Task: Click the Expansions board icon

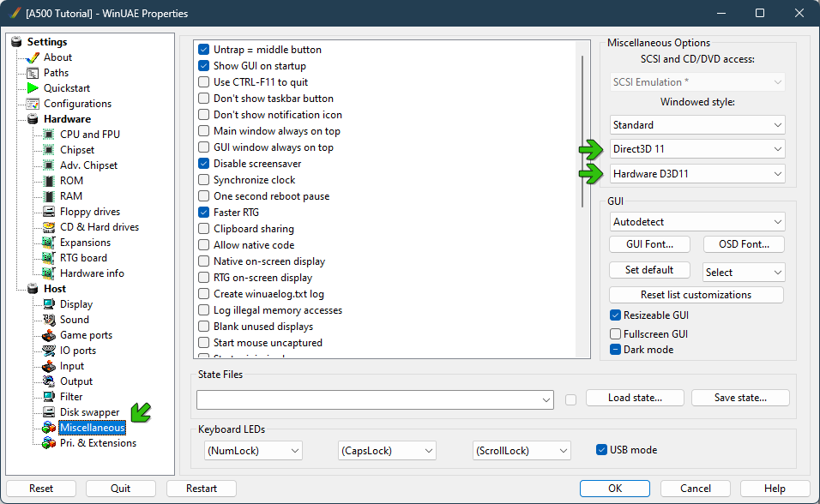Action: coord(49,243)
